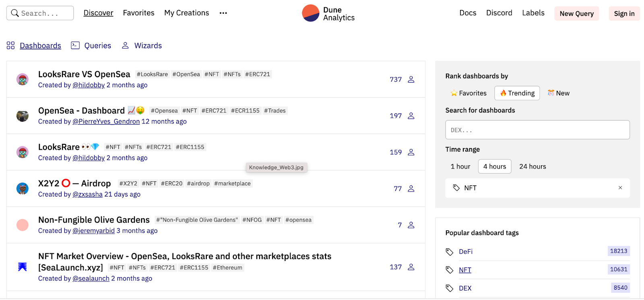
Task: Open jeremyarbid pink avatar circle
Action: 23,225
